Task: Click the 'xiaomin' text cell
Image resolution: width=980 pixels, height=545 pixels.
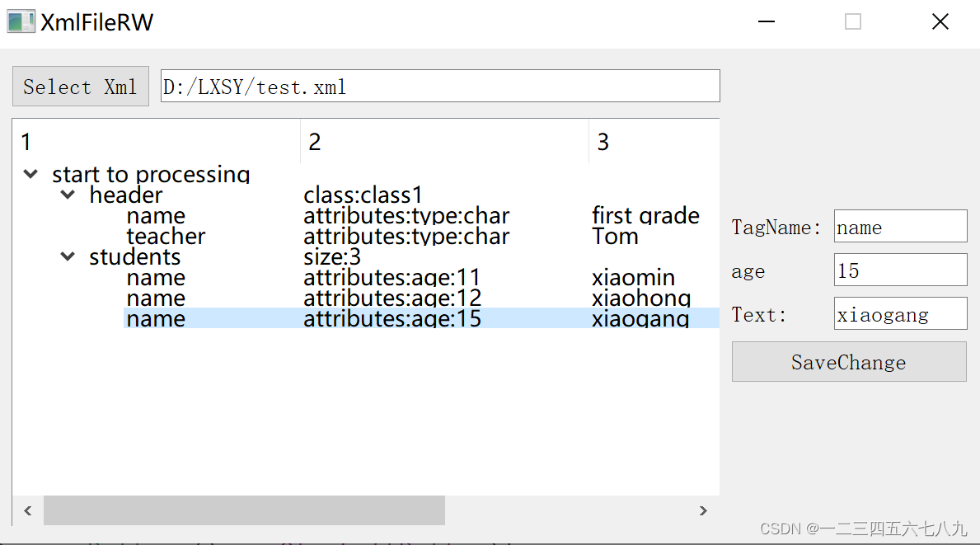Action: tap(633, 277)
